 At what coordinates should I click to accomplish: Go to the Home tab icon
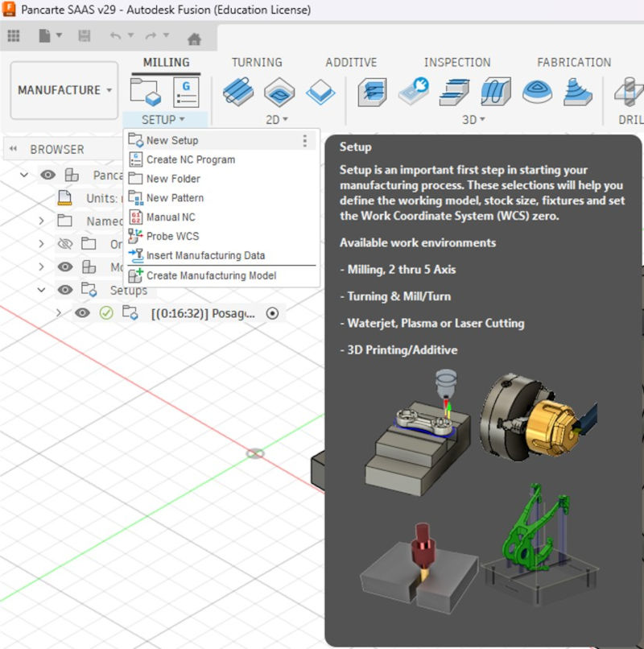pos(194,39)
